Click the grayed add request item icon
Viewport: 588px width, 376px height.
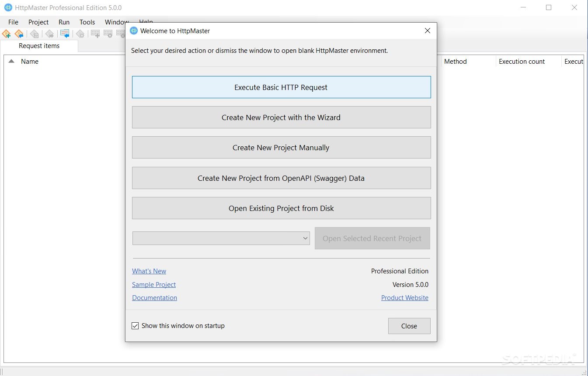[x=95, y=34]
